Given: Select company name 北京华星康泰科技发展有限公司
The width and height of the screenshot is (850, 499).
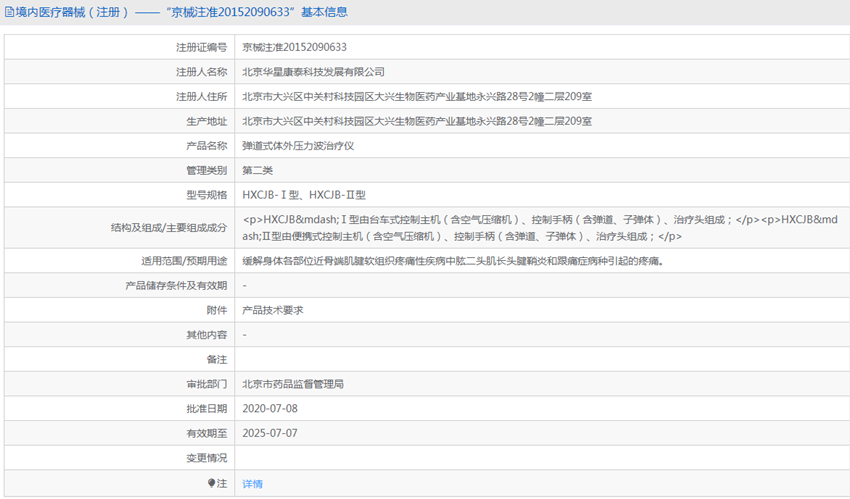Looking at the screenshot, I should [x=313, y=72].
